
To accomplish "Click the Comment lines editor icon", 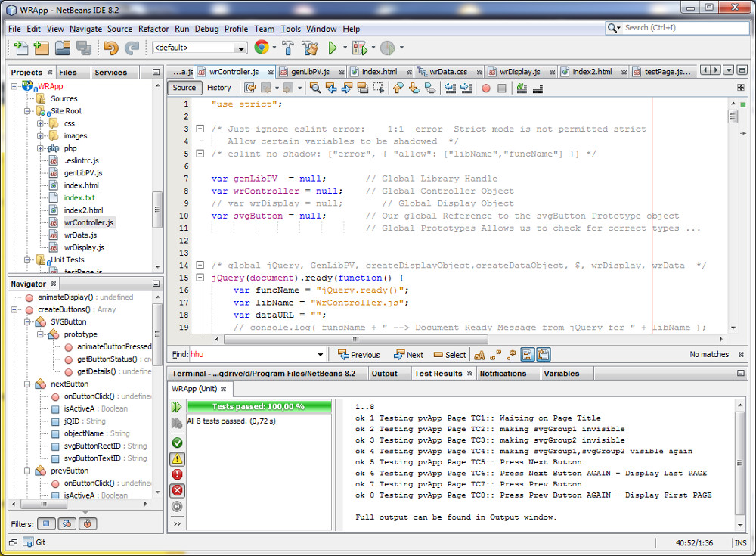I will click(x=522, y=88).
